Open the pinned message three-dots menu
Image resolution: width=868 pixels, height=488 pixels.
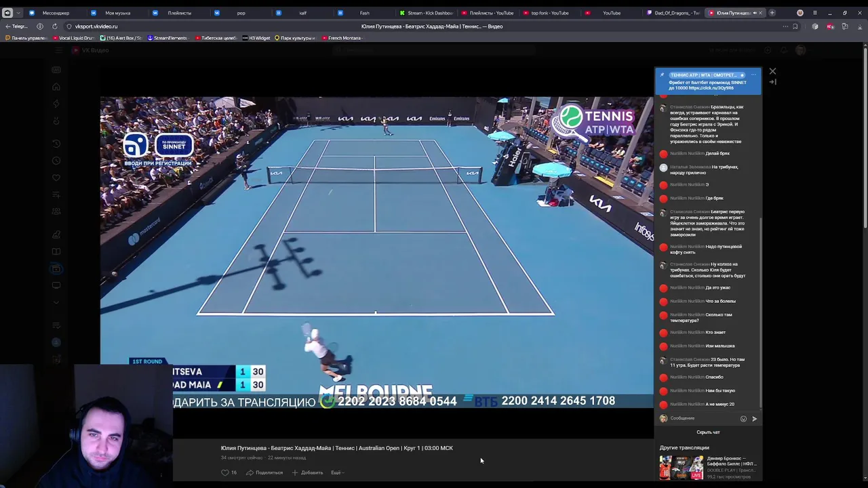(x=753, y=75)
